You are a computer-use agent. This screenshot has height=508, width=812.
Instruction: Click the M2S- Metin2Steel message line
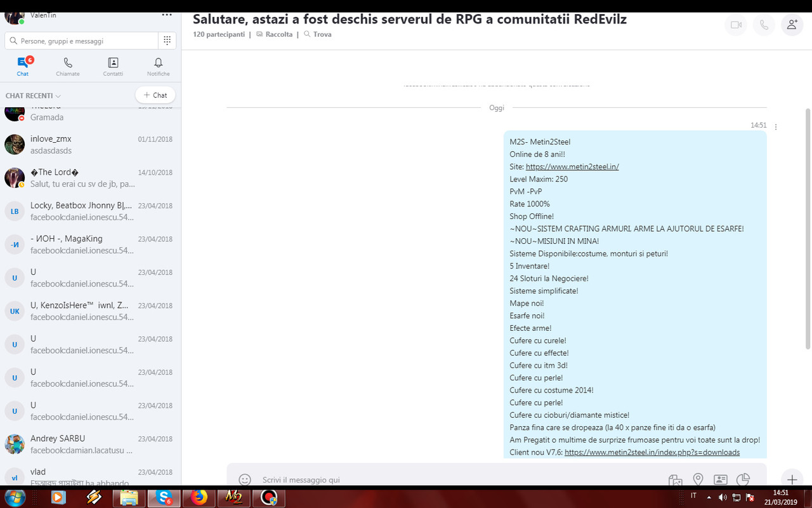click(x=540, y=142)
